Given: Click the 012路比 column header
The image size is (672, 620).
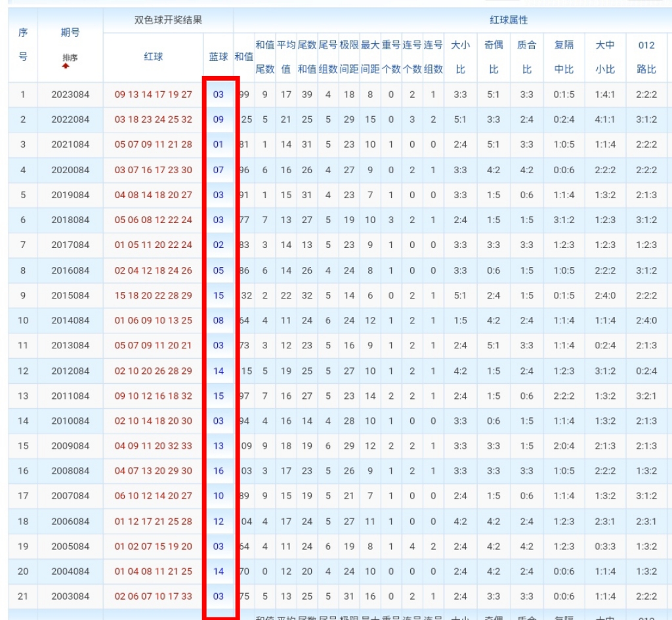Looking at the screenshot, I should 646,57.
